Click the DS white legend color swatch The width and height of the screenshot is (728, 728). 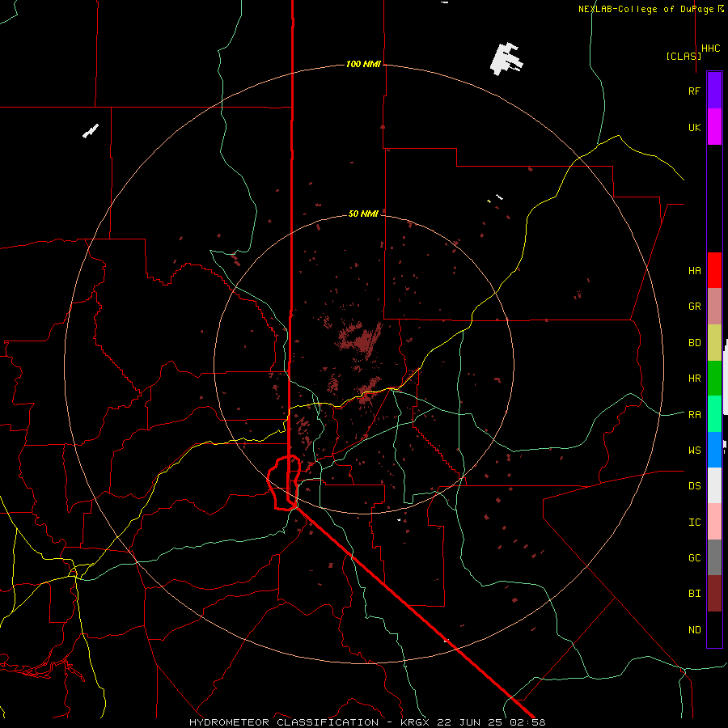(714, 485)
